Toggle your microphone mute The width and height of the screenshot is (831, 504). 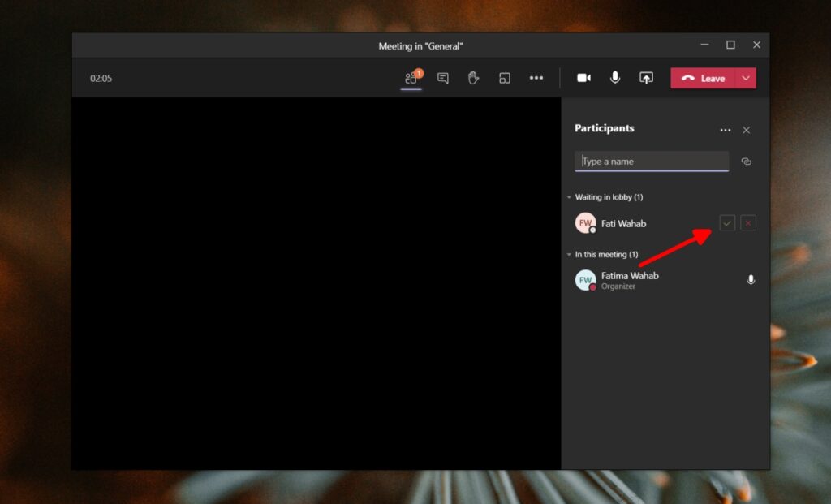click(x=615, y=78)
